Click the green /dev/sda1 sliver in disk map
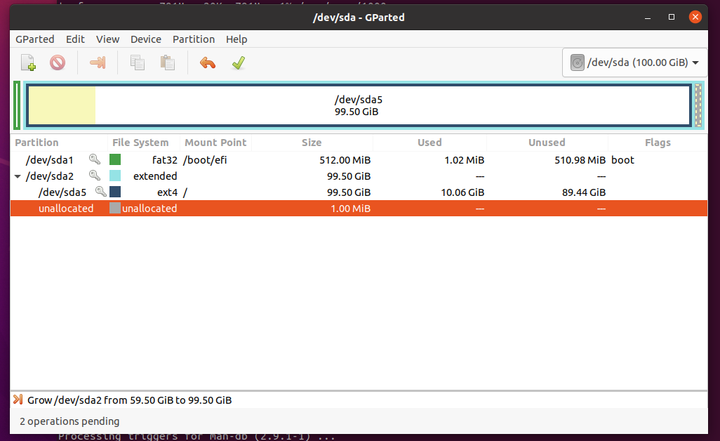Image resolution: width=720 pixels, height=441 pixels. point(17,105)
